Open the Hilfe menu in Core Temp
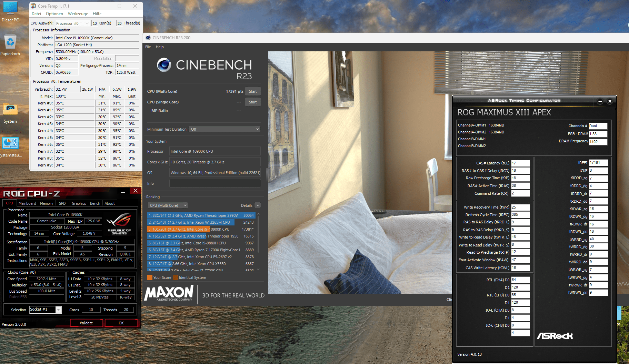Image resolution: width=629 pixels, height=364 pixels. point(97,14)
